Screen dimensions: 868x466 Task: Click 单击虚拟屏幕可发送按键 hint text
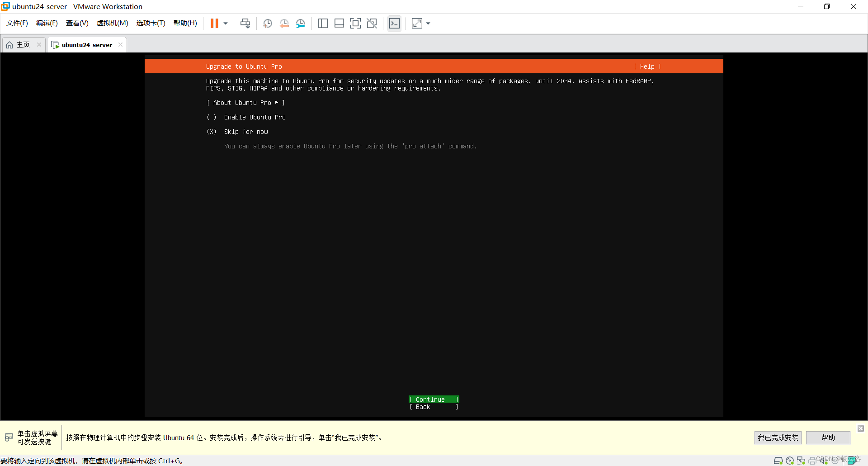tap(38, 437)
